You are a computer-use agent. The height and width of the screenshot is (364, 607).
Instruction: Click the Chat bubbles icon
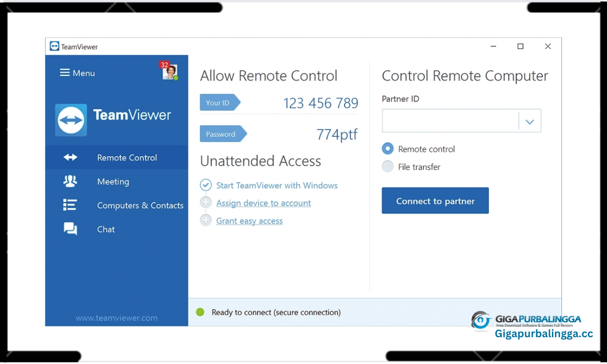70,229
